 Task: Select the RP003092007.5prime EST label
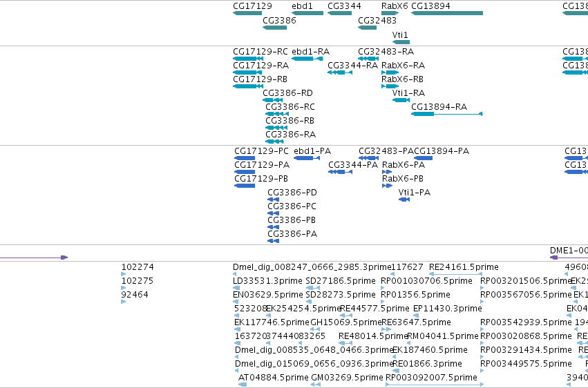tap(431, 378)
